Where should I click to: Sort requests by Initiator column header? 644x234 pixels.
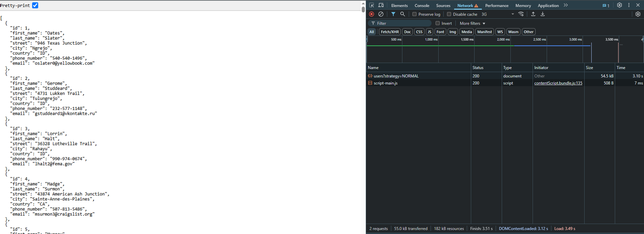click(558, 67)
